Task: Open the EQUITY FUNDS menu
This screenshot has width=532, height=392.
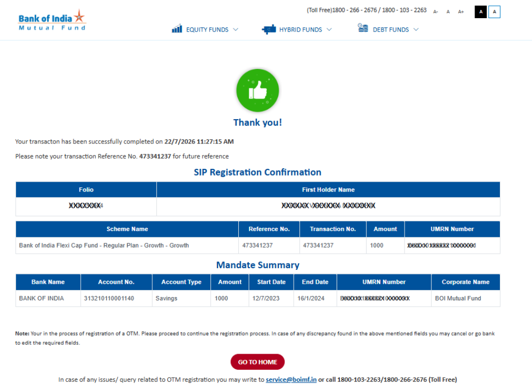Action: click(207, 30)
